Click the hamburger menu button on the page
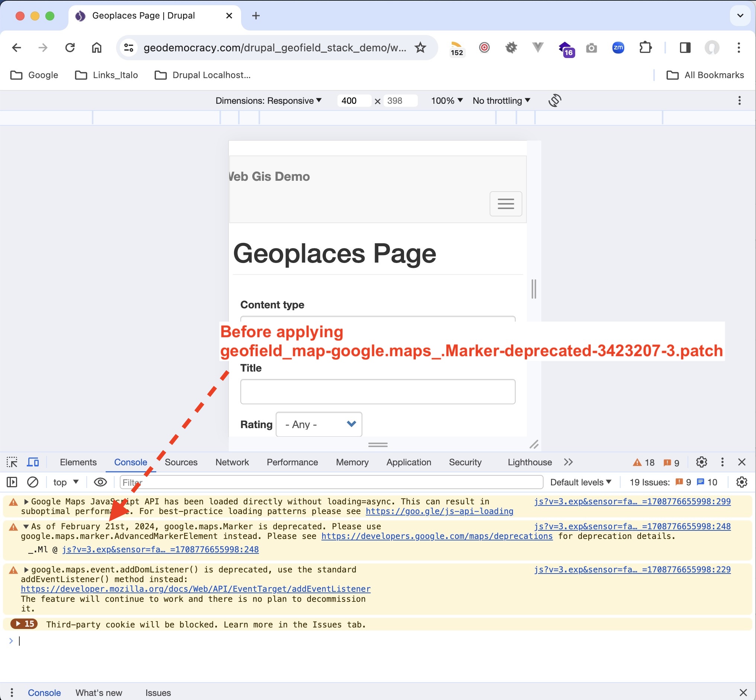The width and height of the screenshot is (756, 700). click(x=506, y=204)
